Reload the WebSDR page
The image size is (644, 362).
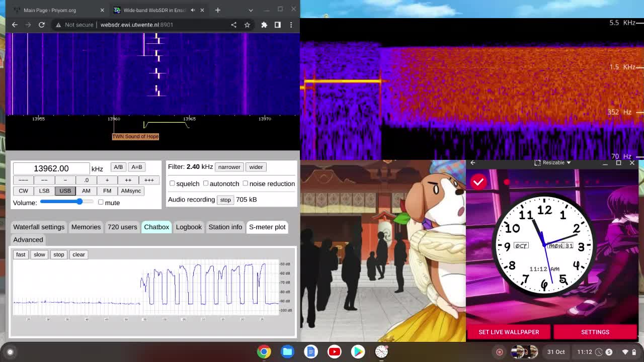point(42,25)
